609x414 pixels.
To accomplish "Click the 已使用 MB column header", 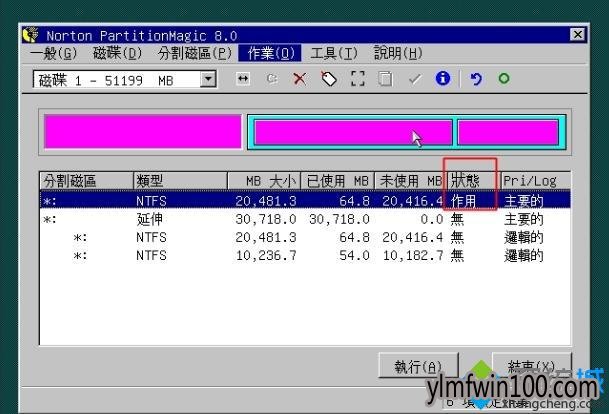I will tap(338, 181).
